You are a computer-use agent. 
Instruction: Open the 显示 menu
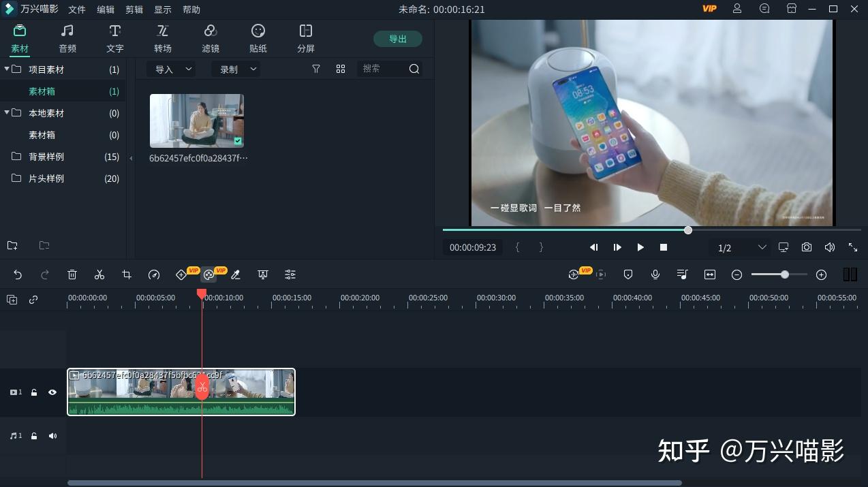pos(163,10)
